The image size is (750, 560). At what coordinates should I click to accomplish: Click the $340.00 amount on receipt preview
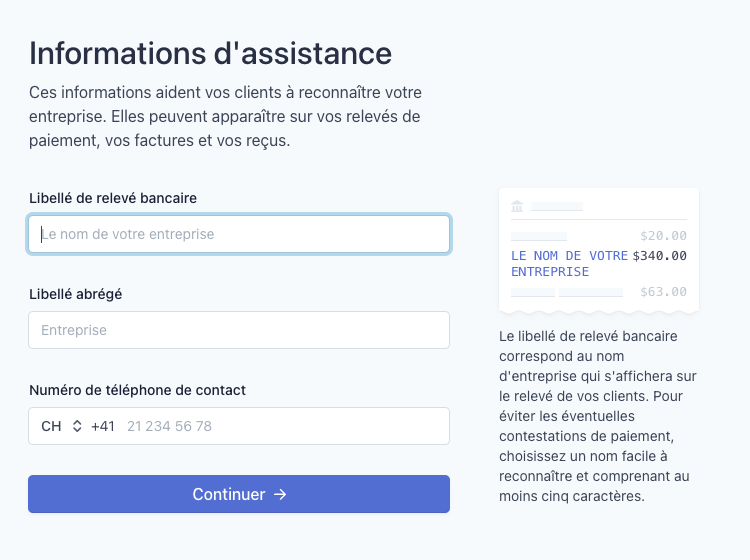660,256
